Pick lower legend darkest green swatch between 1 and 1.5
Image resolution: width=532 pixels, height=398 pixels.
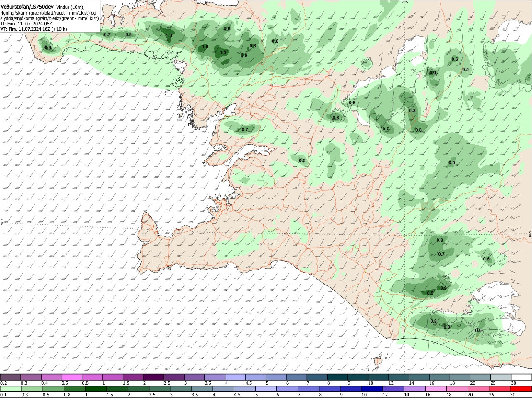96,389
